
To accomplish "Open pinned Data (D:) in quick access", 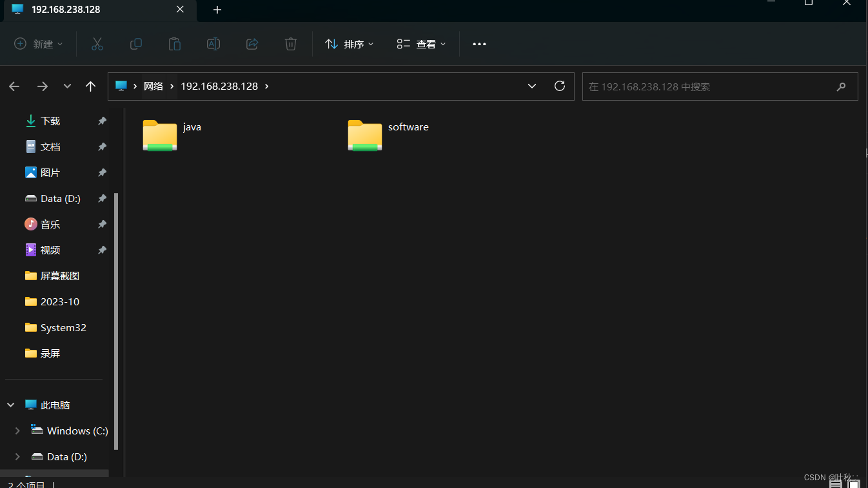I will [x=61, y=198].
